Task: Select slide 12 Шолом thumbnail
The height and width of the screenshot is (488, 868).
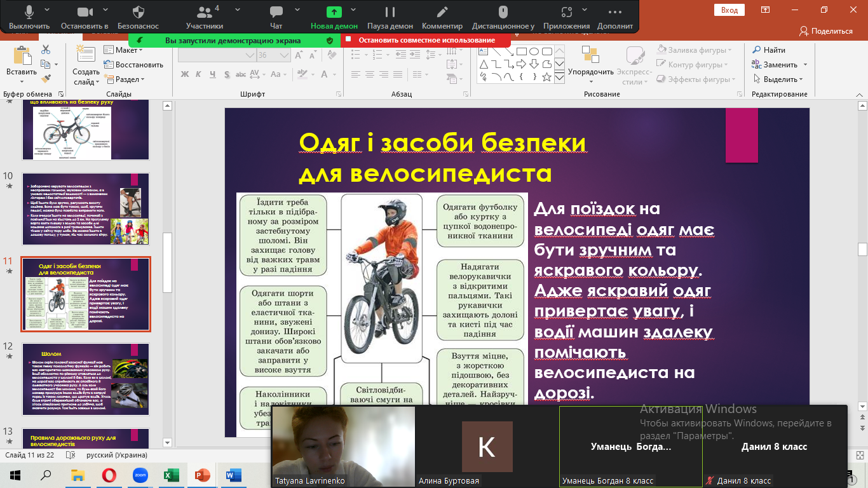Action: click(86, 379)
